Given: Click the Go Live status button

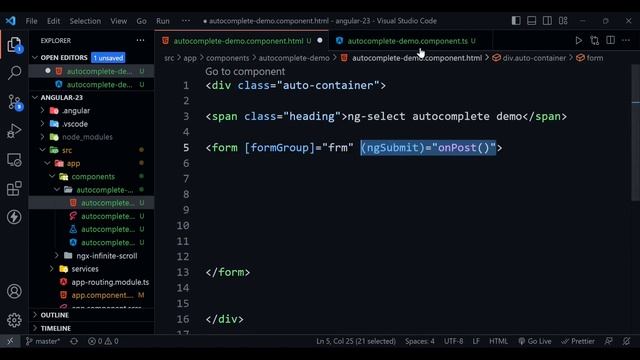Looking at the screenshot, I should [x=535, y=341].
